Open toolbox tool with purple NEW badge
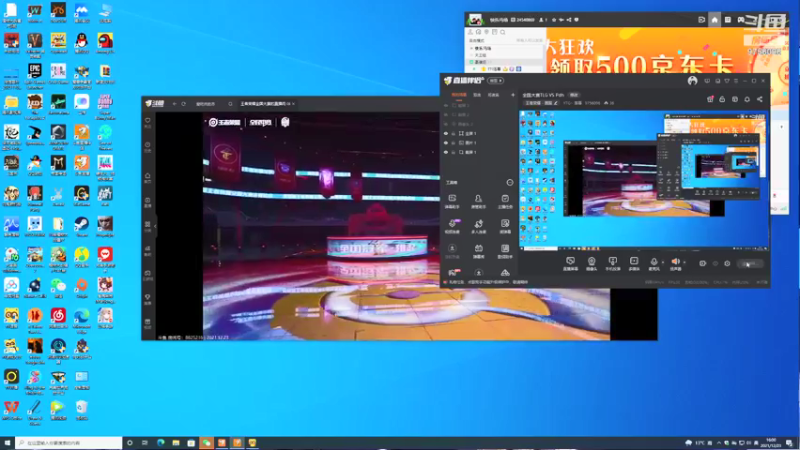Viewport: 800px width, 450px height. (x=453, y=226)
